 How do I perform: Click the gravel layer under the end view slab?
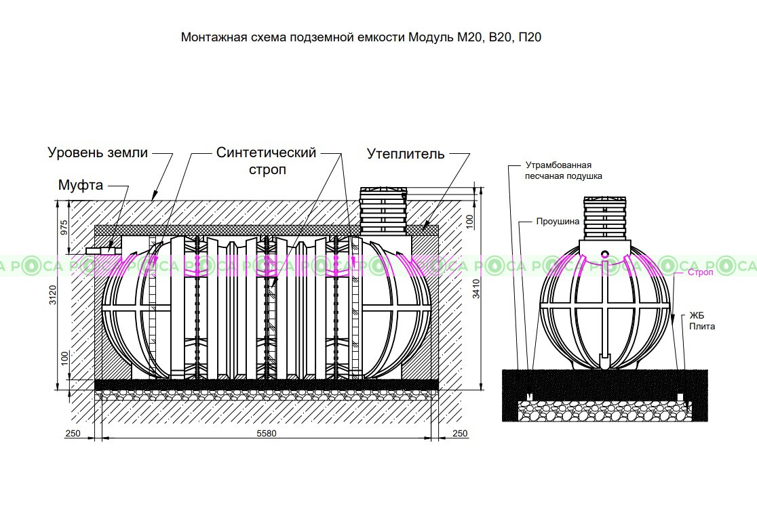coord(604,410)
